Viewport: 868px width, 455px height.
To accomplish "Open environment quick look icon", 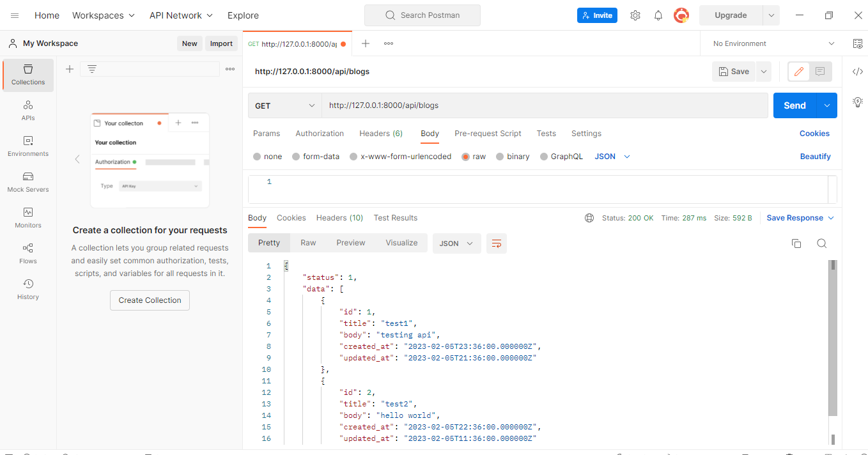I will (858, 43).
